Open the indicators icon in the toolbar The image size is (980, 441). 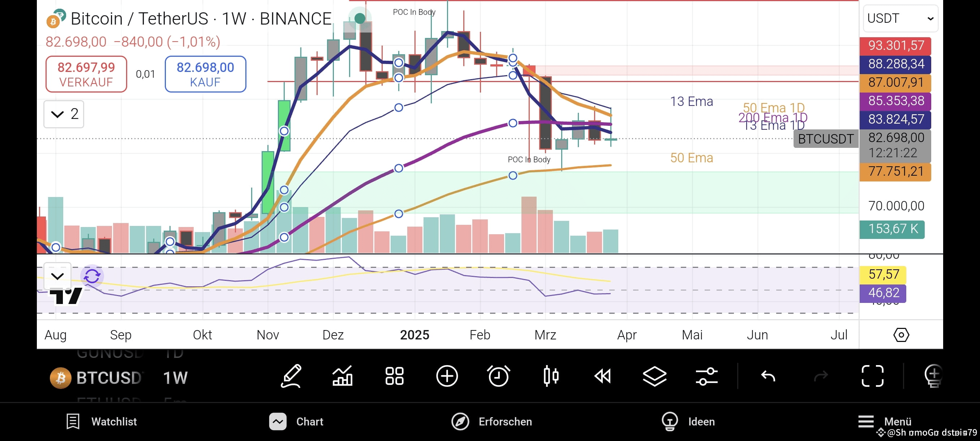click(x=342, y=376)
